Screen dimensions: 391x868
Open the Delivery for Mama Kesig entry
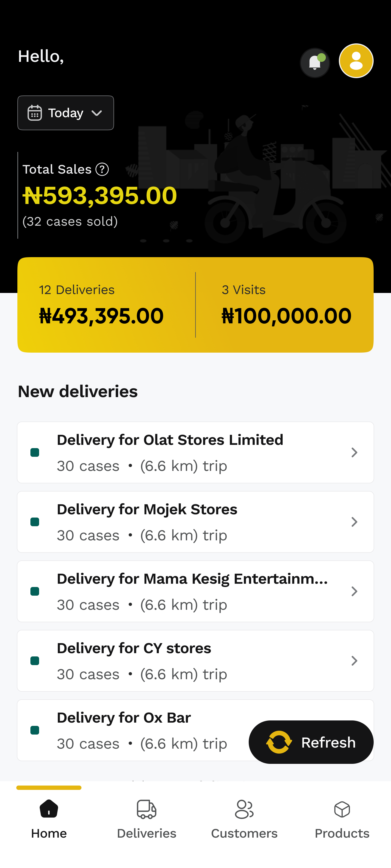[x=192, y=591]
